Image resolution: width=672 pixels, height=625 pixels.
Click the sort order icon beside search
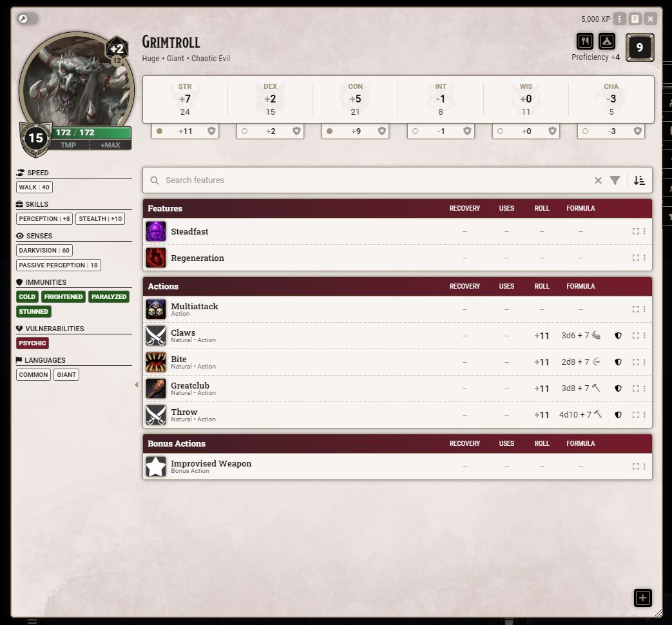coord(639,180)
